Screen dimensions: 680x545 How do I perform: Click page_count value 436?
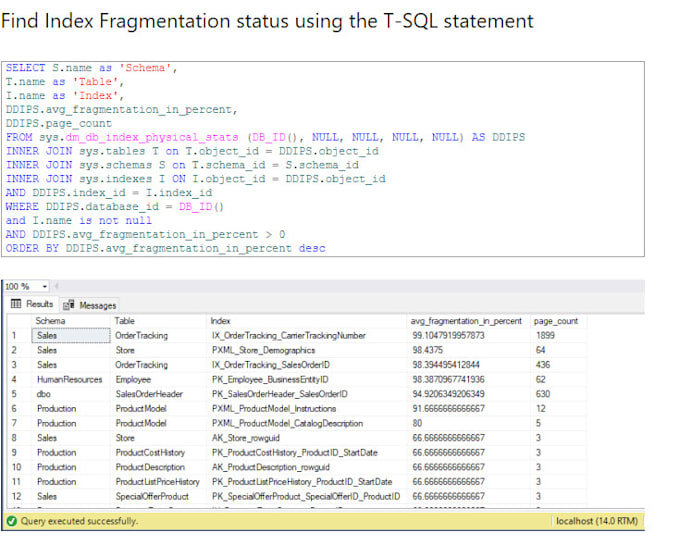pyautogui.click(x=543, y=365)
